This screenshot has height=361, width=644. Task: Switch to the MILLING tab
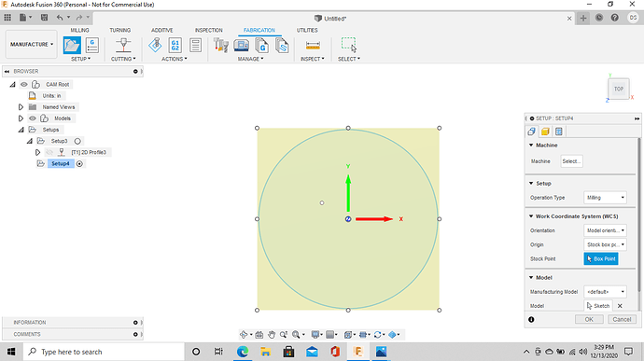click(x=79, y=31)
